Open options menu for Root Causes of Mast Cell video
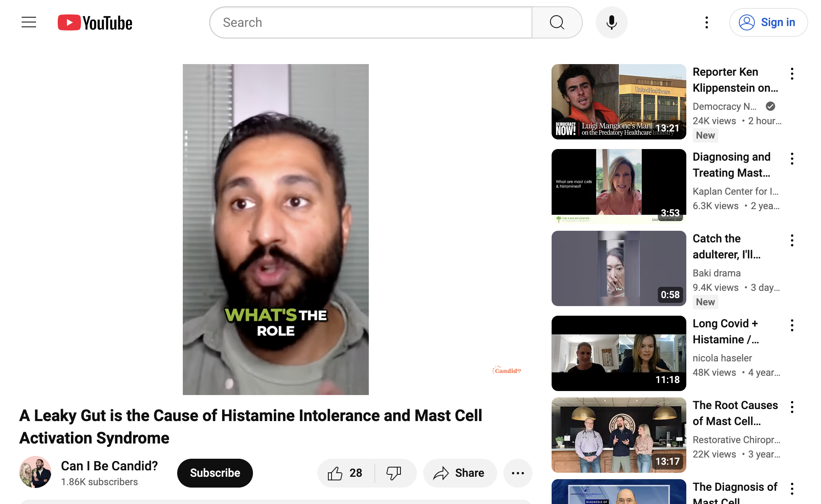 point(792,407)
